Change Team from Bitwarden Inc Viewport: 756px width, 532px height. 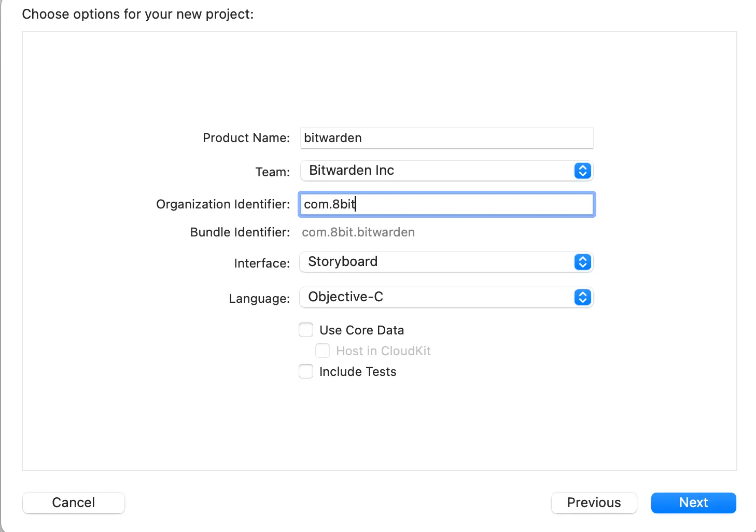tap(446, 171)
